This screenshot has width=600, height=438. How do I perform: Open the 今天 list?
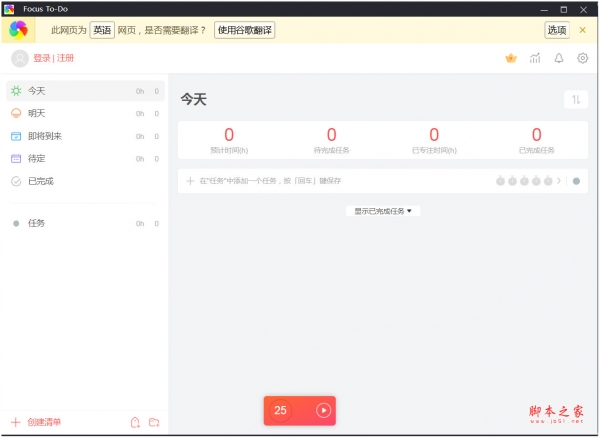click(85, 91)
